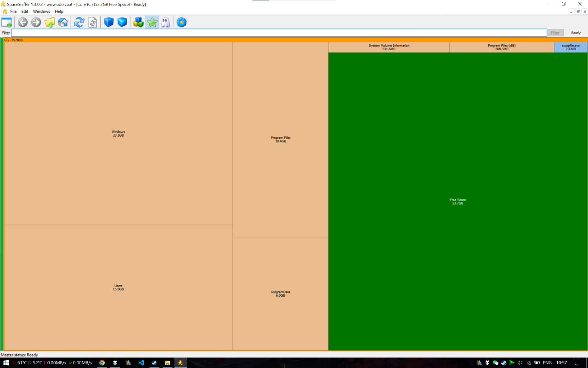
Task: Run a master rescan with blue arrows icon
Action: point(79,22)
